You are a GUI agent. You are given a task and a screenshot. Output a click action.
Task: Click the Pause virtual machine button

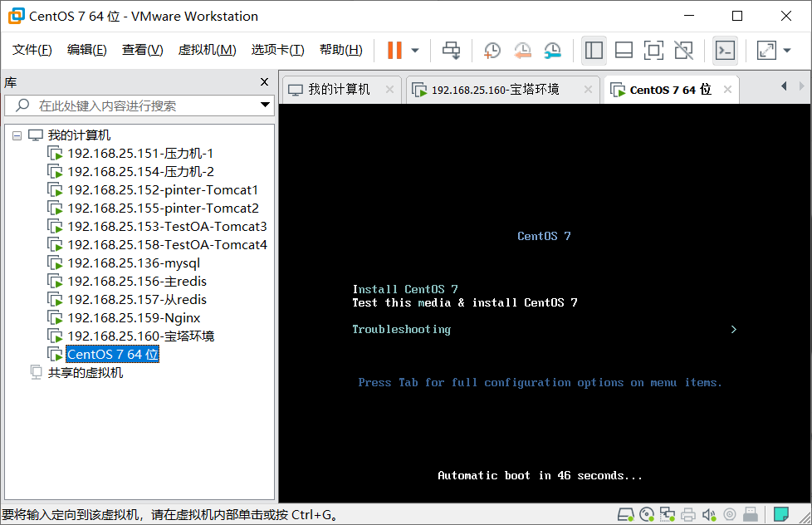(394, 51)
